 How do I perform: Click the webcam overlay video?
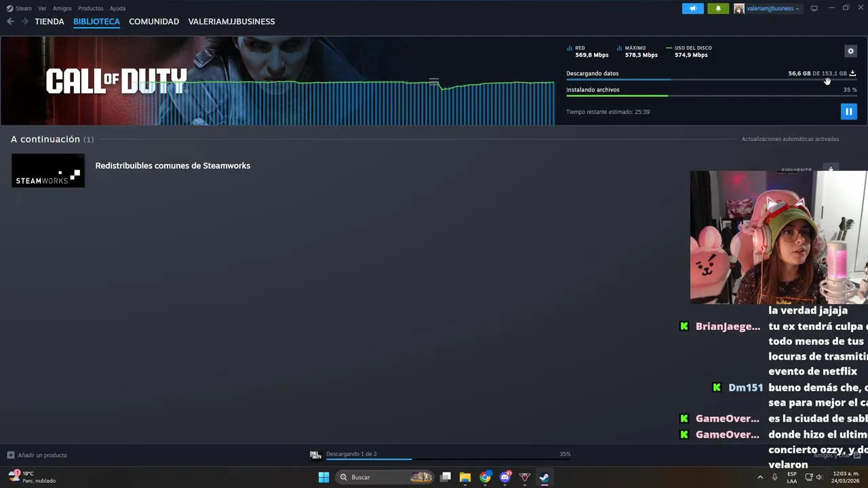point(778,237)
